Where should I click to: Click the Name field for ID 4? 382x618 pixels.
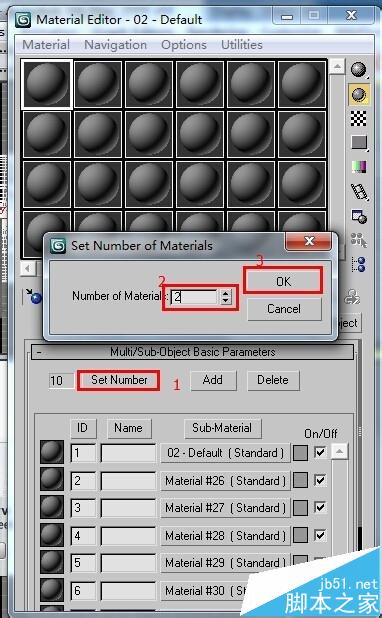coord(129,536)
